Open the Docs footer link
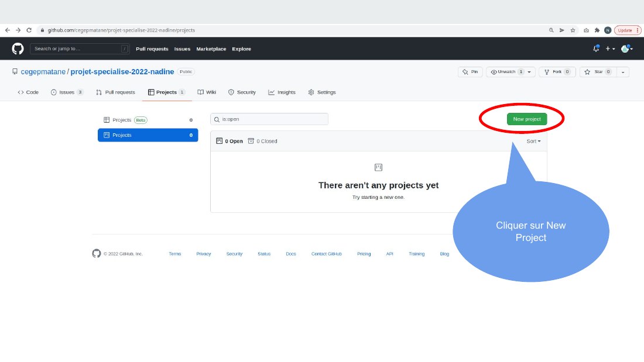 [x=291, y=254]
